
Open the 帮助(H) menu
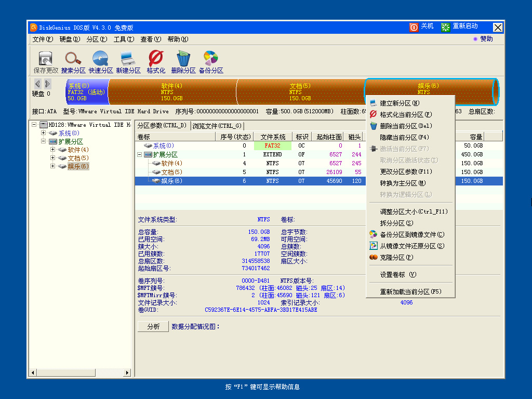[x=178, y=39]
